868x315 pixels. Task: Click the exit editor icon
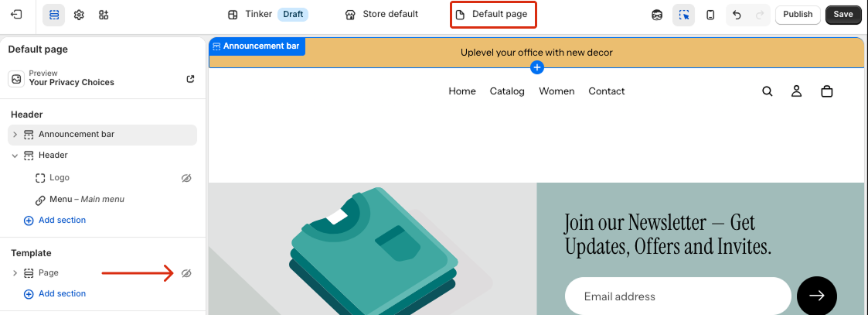point(17,15)
